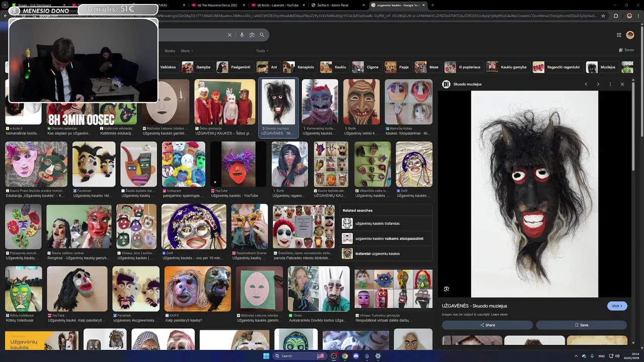This screenshot has width=644, height=362.
Task: Click the magnifier search submit icon
Action: pos(262,35)
